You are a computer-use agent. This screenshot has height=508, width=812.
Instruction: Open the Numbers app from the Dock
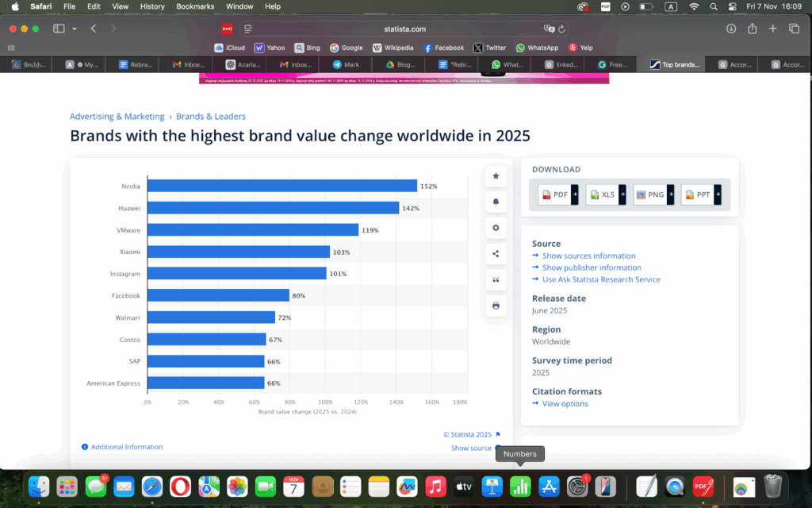519,487
